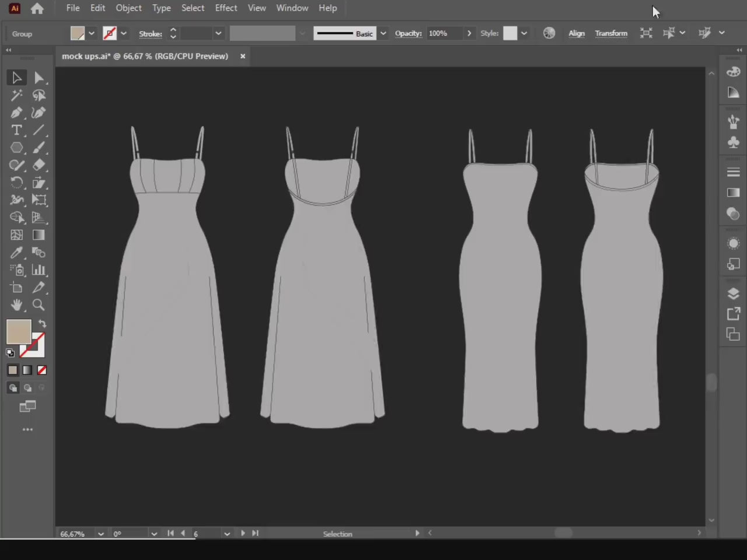This screenshot has width=747, height=560.
Task: Expand the Basic brush definition dropdown
Action: pos(383,33)
